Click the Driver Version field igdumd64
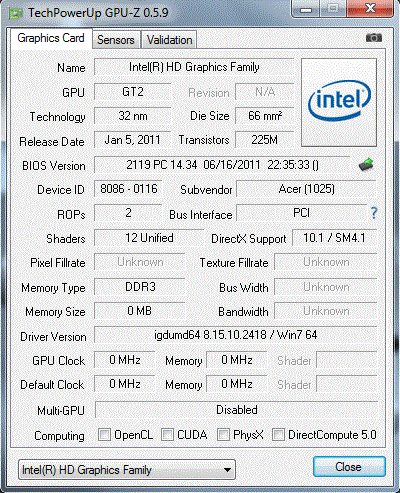Screen dimensions: 400x493 point(235,335)
